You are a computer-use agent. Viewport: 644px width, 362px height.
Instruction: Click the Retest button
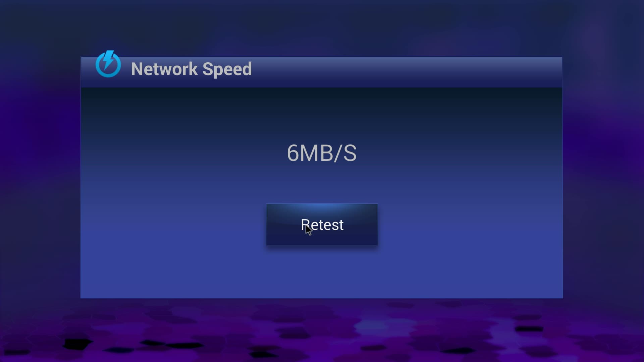point(322,224)
